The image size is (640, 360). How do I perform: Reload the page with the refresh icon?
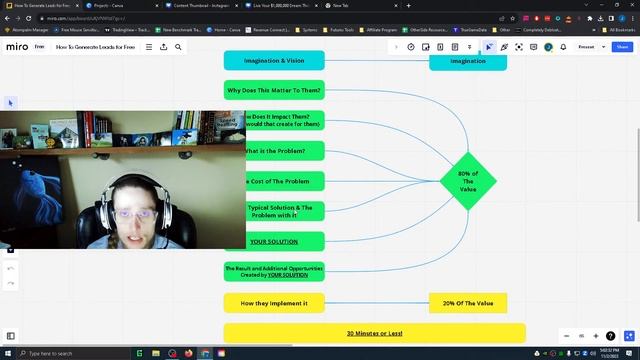(29, 18)
